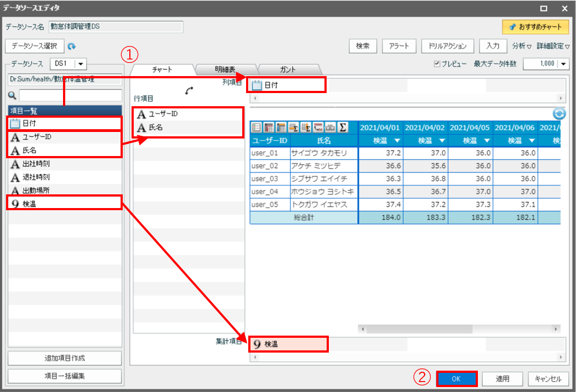Click the magnifier icon above item list
The width and height of the screenshot is (576, 392).
(13, 95)
